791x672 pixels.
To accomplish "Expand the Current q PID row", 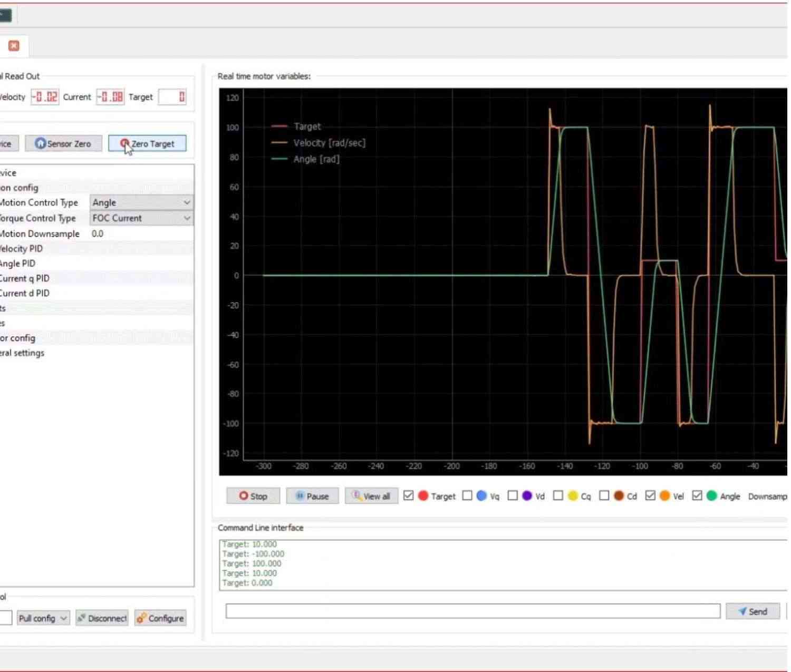I will (x=97, y=278).
